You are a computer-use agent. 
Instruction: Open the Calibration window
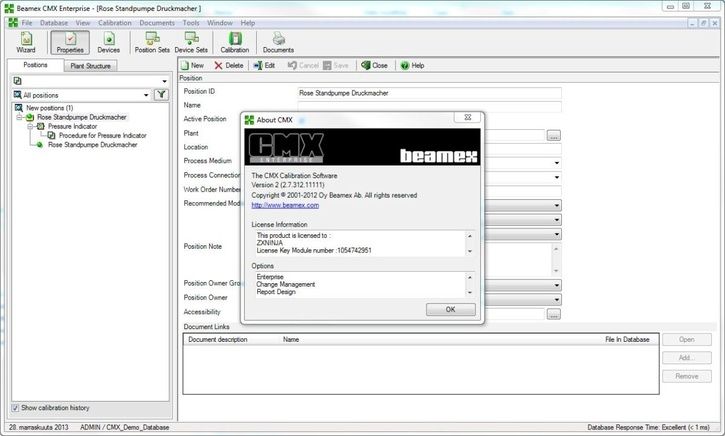point(234,43)
